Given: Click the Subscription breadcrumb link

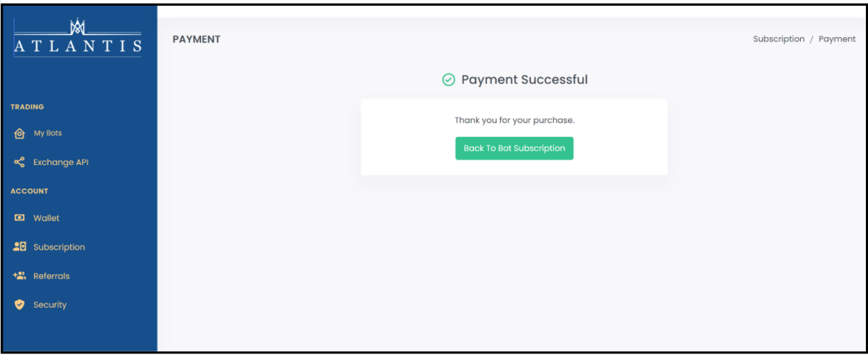Looking at the screenshot, I should pos(779,39).
